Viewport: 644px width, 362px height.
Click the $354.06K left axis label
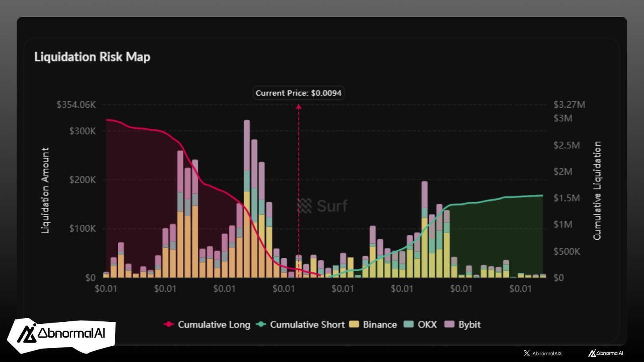[x=76, y=105]
